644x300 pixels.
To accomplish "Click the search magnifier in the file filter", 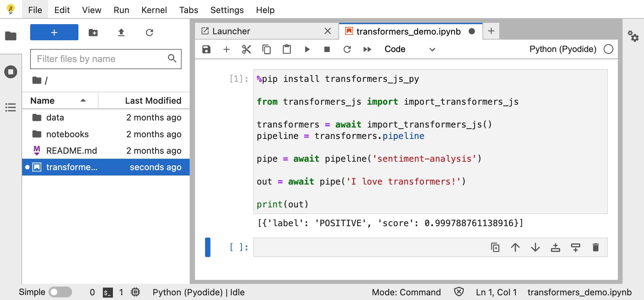I will click(x=172, y=58).
